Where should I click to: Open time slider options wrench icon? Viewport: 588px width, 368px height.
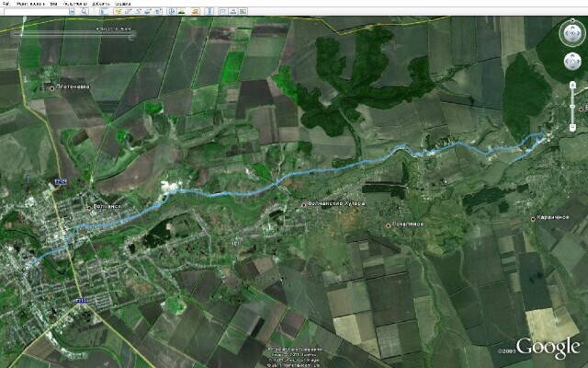coord(131,38)
